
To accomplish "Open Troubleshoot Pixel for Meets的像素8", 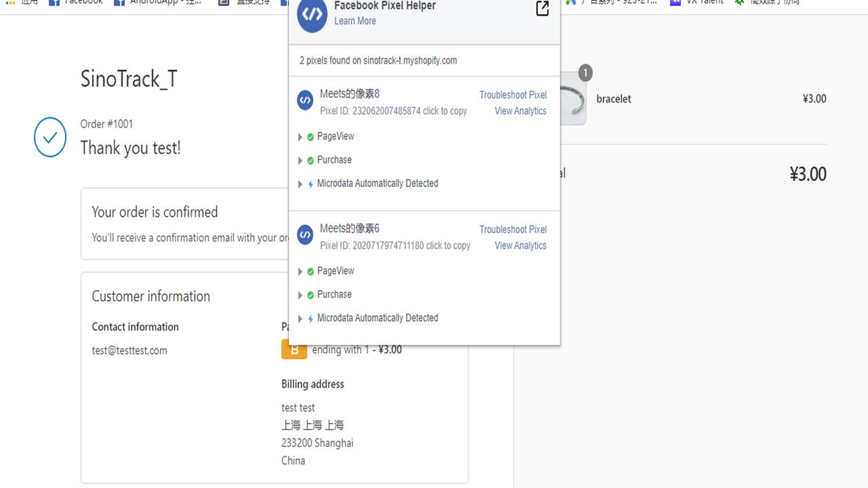I will 513,95.
